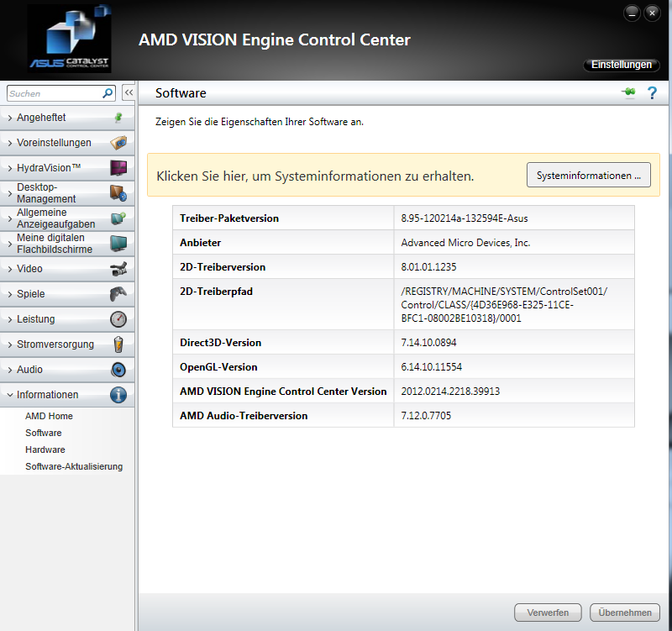
Task: Click the Verwerfen button
Action: (548, 613)
